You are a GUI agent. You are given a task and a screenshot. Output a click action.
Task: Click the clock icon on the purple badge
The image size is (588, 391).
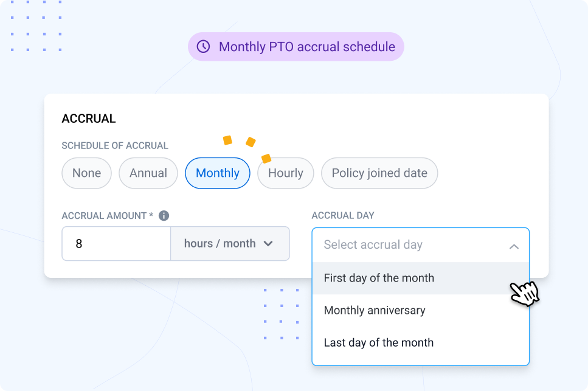click(203, 46)
